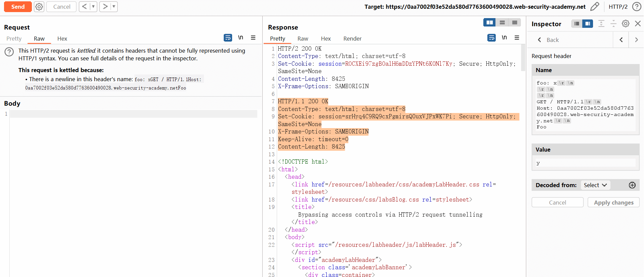Click the Cancel button beside Send
644x277 pixels.
[x=61, y=7]
